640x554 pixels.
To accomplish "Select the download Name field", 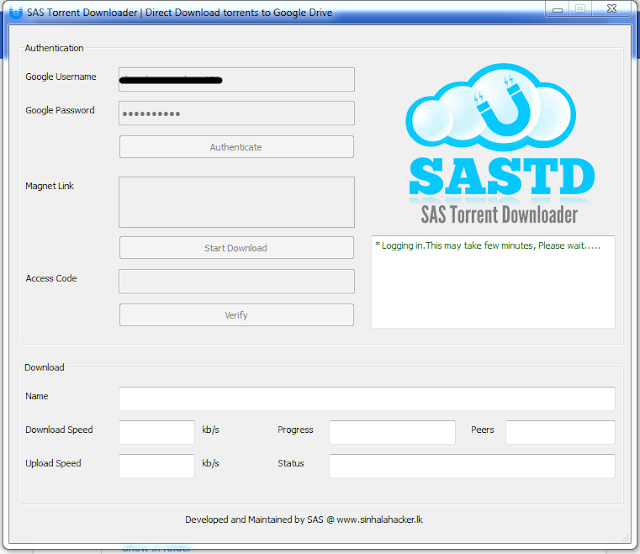I will click(x=366, y=399).
